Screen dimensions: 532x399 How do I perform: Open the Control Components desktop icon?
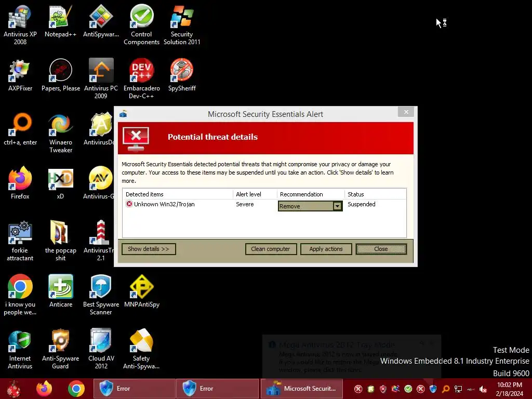[141, 25]
